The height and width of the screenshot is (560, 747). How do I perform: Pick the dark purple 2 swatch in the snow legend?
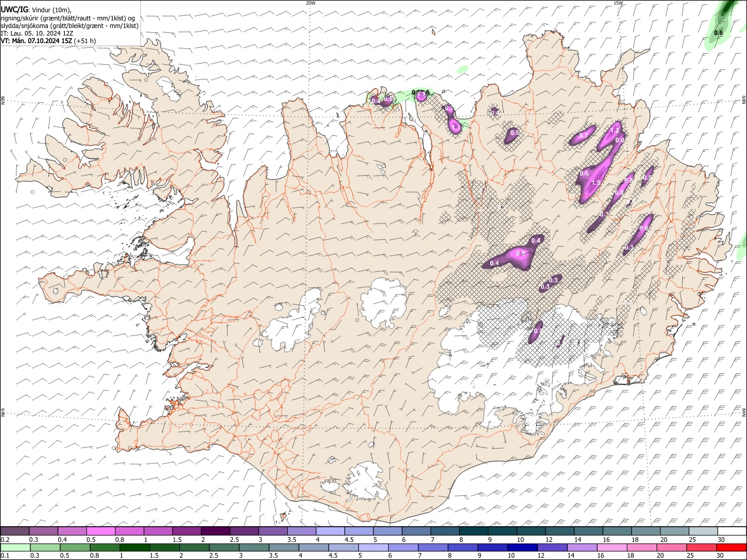click(x=215, y=531)
